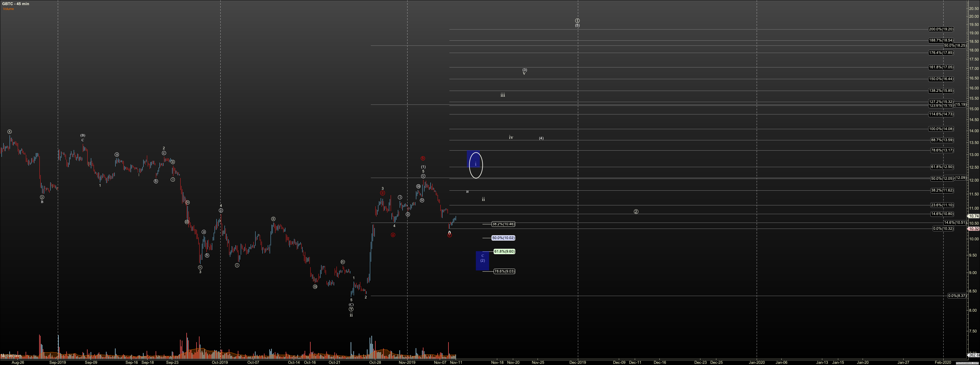This screenshot has height=365, width=980.
Task: Select the 0.0%(8.37) base label
Action: 957,296
